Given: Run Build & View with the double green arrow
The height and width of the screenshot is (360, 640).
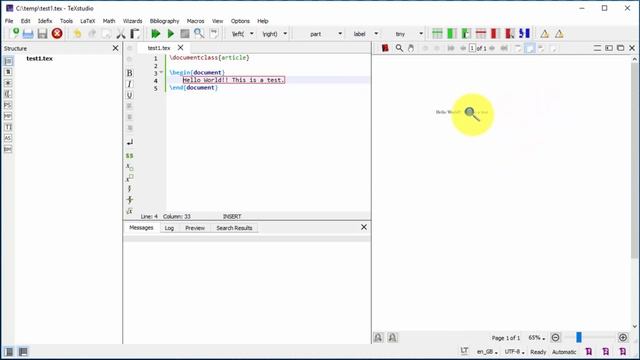Looking at the screenshot, I should (156, 33).
